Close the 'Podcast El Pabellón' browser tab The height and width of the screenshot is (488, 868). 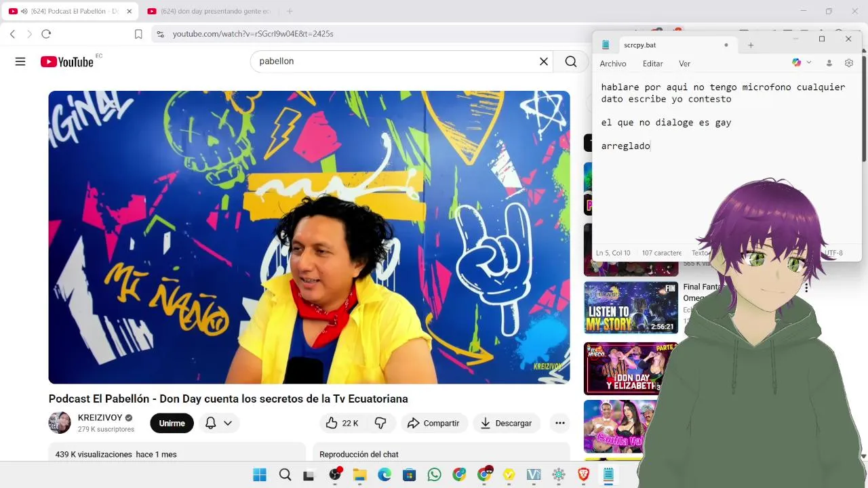[129, 12]
